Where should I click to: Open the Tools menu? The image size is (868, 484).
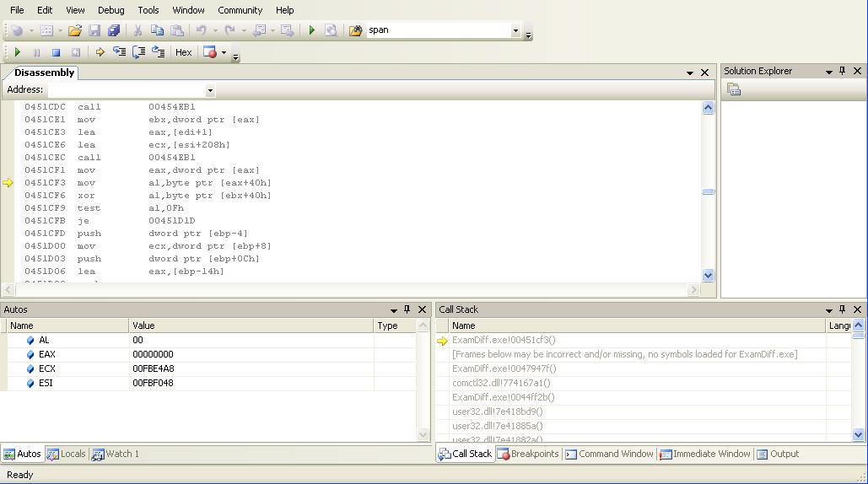pos(148,10)
